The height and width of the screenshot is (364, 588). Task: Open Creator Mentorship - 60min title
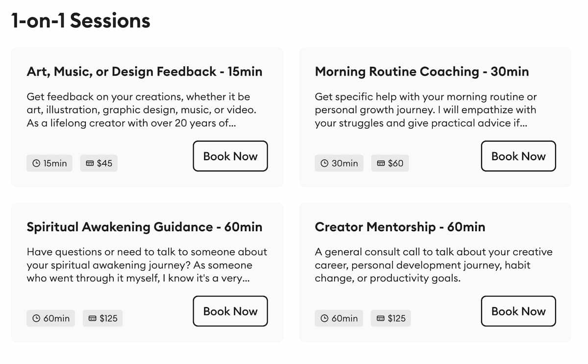(400, 227)
